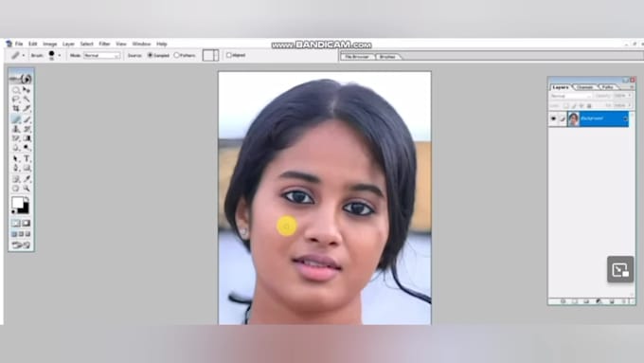Reset default foreground and background colors
644x363 pixels.
13,211
